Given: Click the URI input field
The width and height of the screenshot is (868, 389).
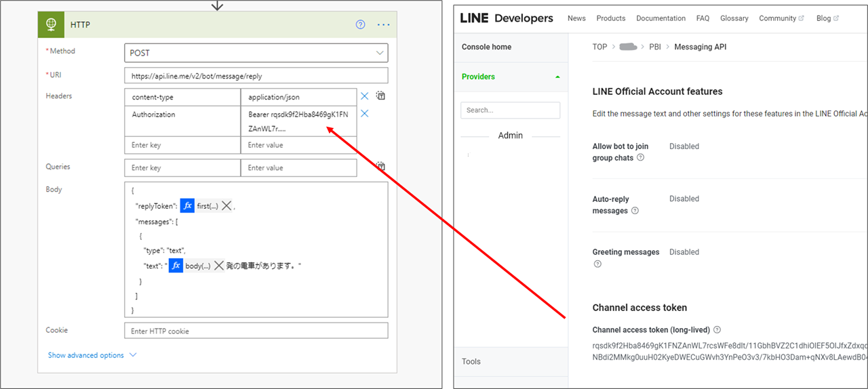Looking at the screenshot, I should [x=256, y=75].
